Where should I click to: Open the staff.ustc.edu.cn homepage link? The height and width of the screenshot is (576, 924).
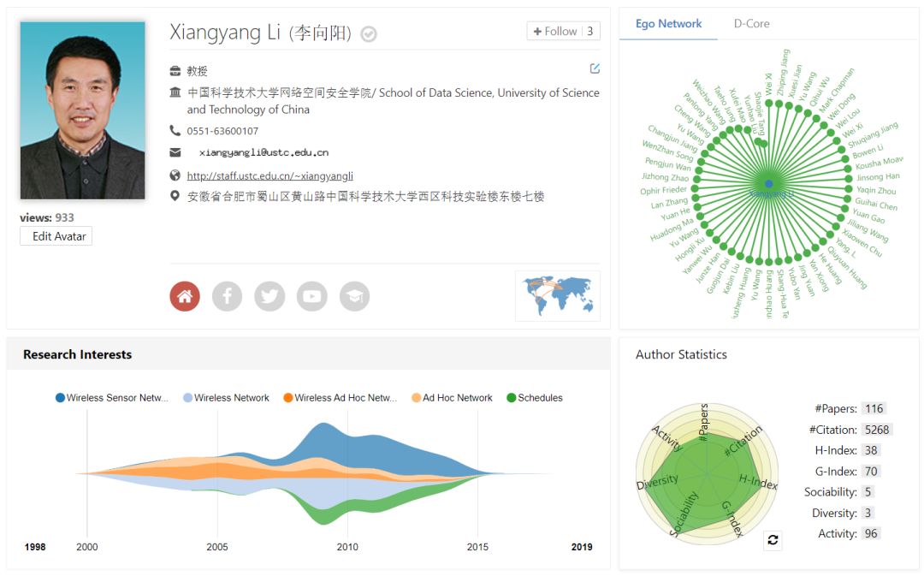(x=269, y=176)
